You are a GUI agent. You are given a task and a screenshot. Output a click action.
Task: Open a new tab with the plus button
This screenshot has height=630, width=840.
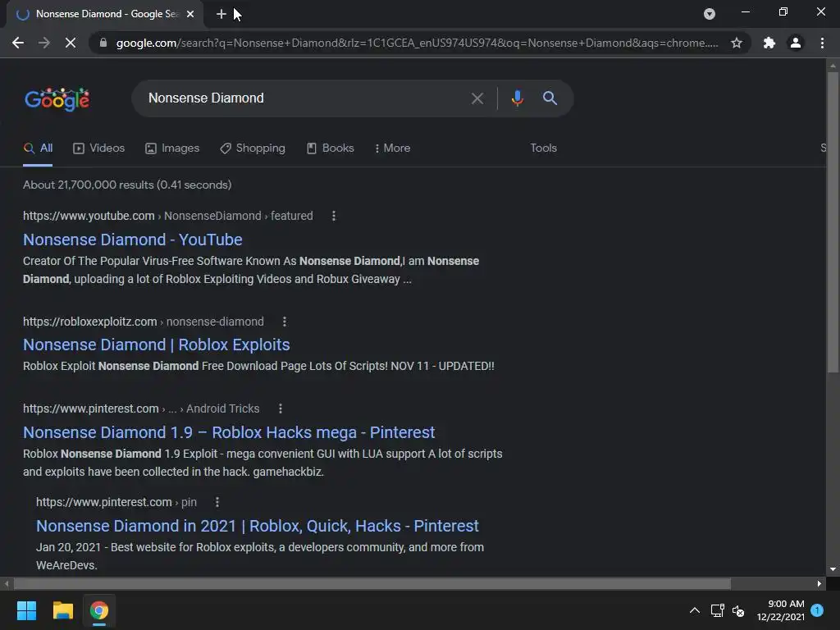221,14
